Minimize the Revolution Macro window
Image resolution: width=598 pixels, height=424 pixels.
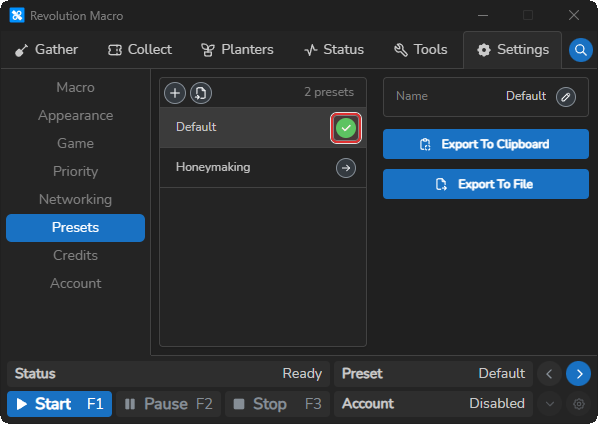click(483, 16)
